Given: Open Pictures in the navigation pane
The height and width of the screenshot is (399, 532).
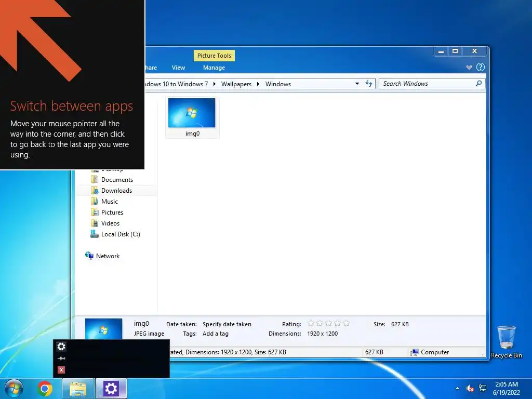Looking at the screenshot, I should pyautogui.click(x=112, y=212).
